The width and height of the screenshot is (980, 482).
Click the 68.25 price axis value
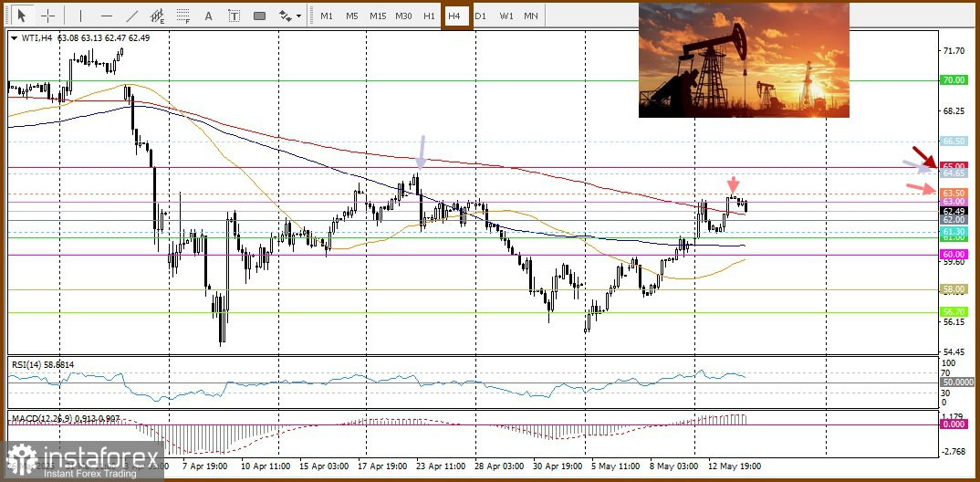(954, 111)
